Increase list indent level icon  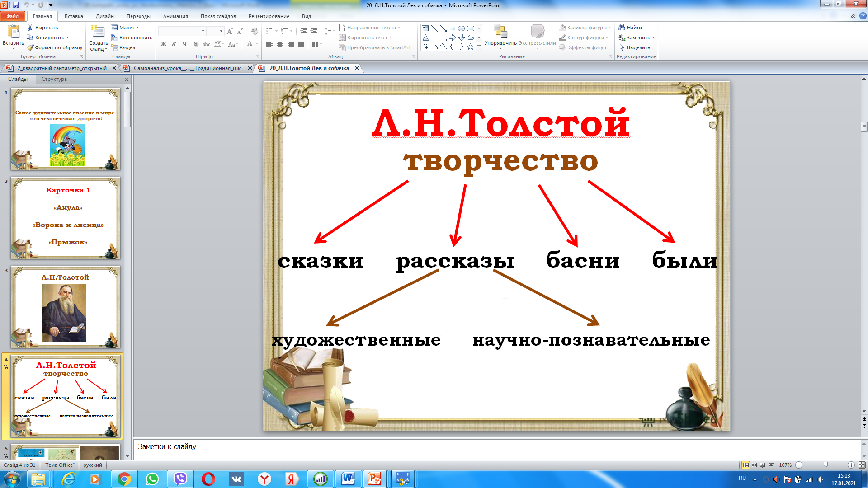tap(314, 31)
